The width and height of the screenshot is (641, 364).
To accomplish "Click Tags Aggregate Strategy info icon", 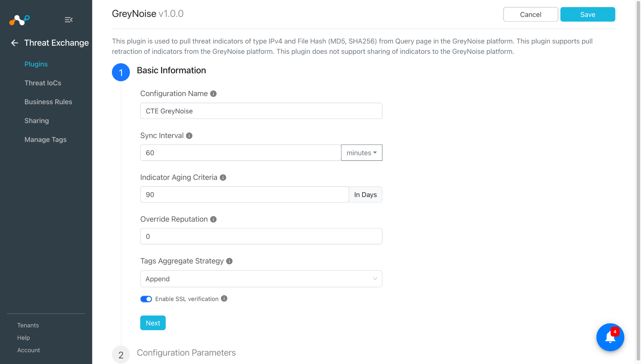I will (229, 261).
